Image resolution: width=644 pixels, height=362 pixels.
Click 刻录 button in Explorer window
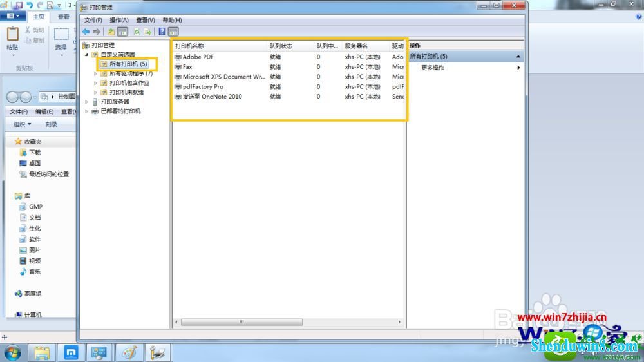51,124
